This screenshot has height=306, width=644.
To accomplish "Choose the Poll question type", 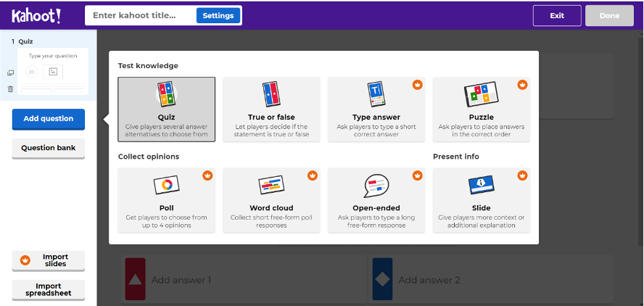I will (166, 200).
